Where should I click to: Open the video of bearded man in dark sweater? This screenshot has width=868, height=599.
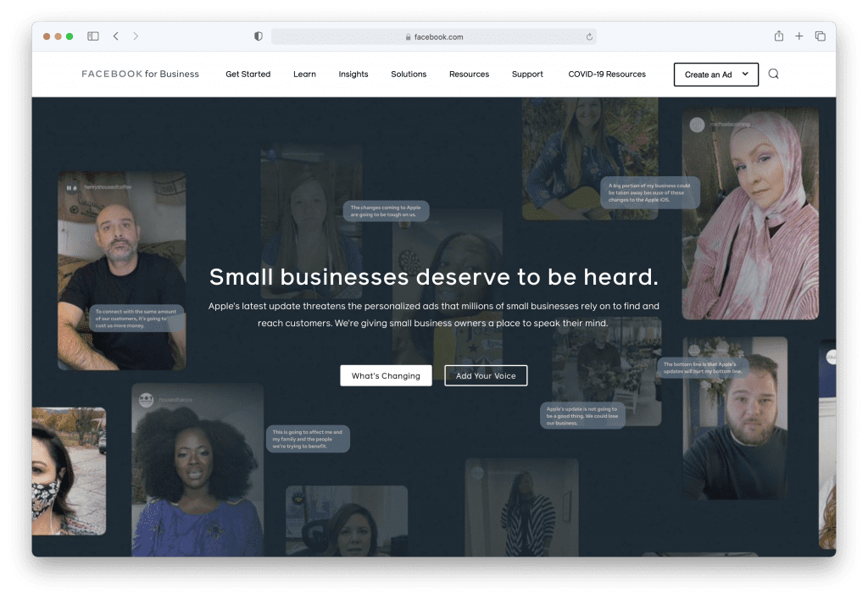click(x=735, y=419)
